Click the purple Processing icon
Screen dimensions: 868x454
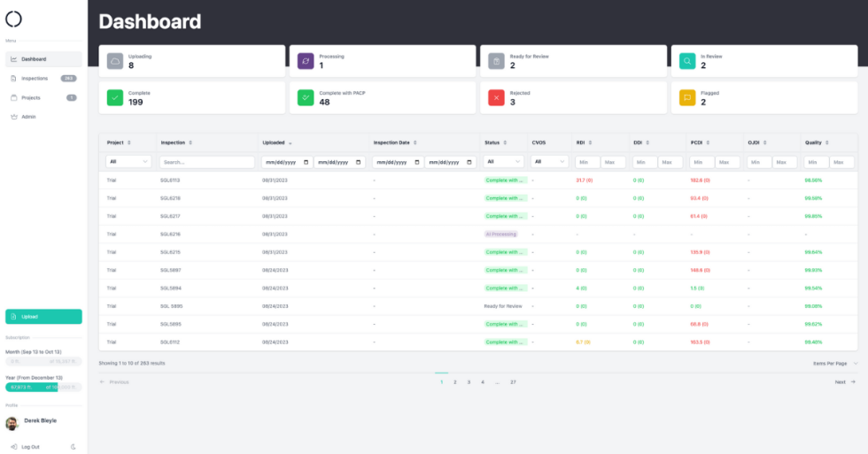[x=306, y=61]
